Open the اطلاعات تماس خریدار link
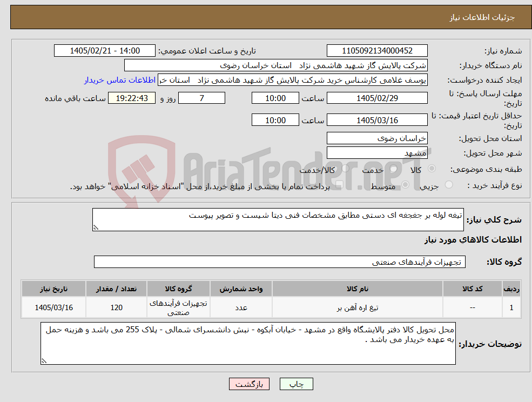This screenshot has width=532, height=402. [x=120, y=80]
